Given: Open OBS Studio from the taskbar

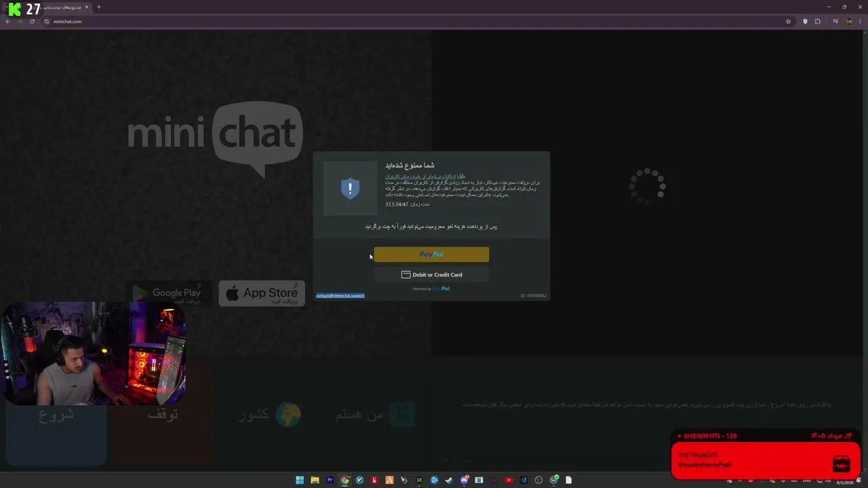Looking at the screenshot, I should [x=538, y=480].
